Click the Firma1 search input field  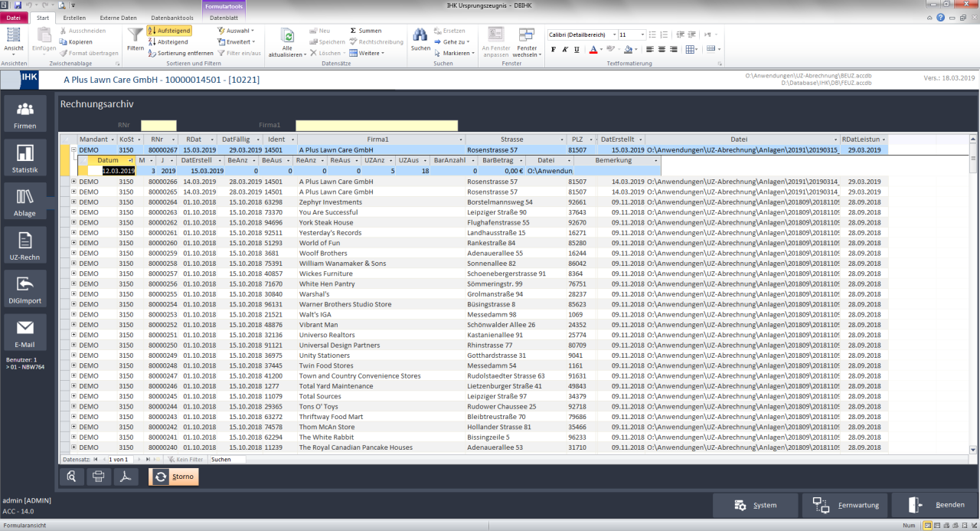click(377, 125)
